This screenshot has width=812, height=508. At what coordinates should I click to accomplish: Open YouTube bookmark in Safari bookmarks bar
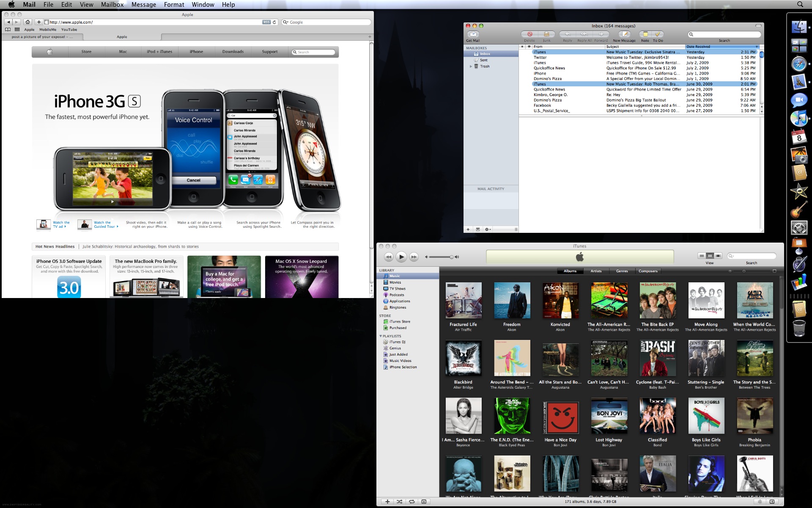point(69,30)
